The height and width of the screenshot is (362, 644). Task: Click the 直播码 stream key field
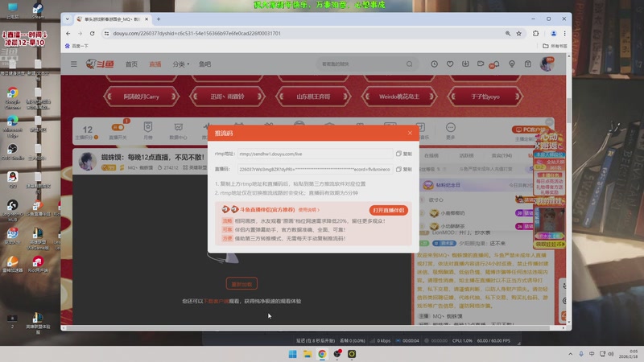315,169
